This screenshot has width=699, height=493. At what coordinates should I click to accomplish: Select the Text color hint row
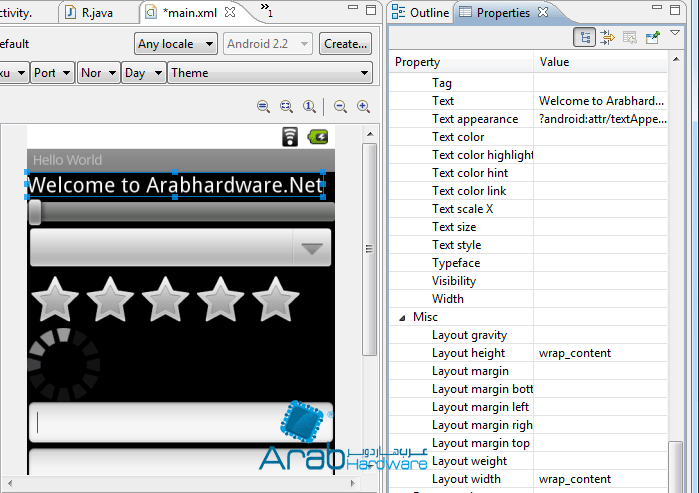pos(528,173)
